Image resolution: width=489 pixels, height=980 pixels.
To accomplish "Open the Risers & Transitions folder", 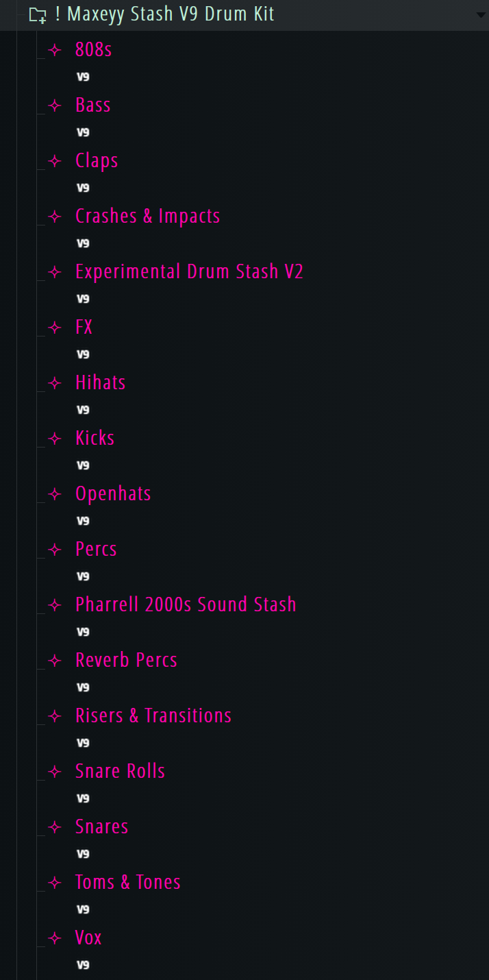I will pyautogui.click(x=153, y=716).
